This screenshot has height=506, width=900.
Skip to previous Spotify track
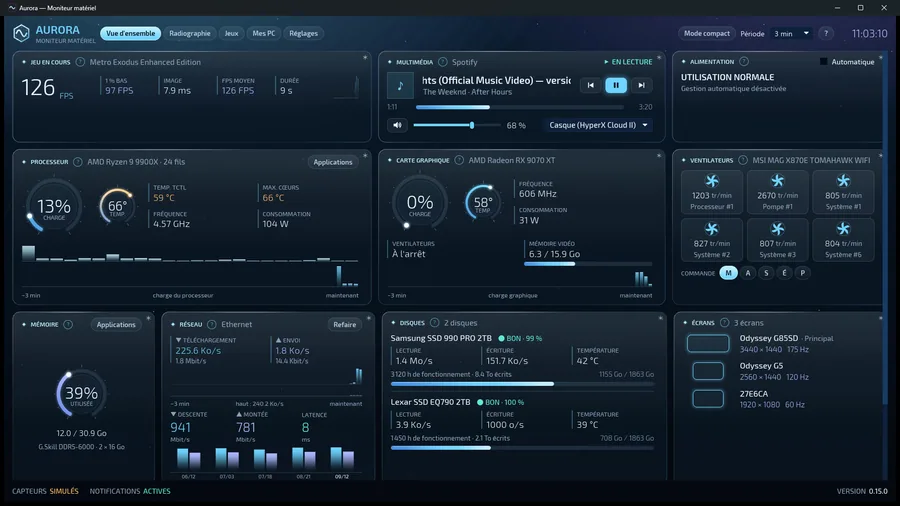[591, 85]
